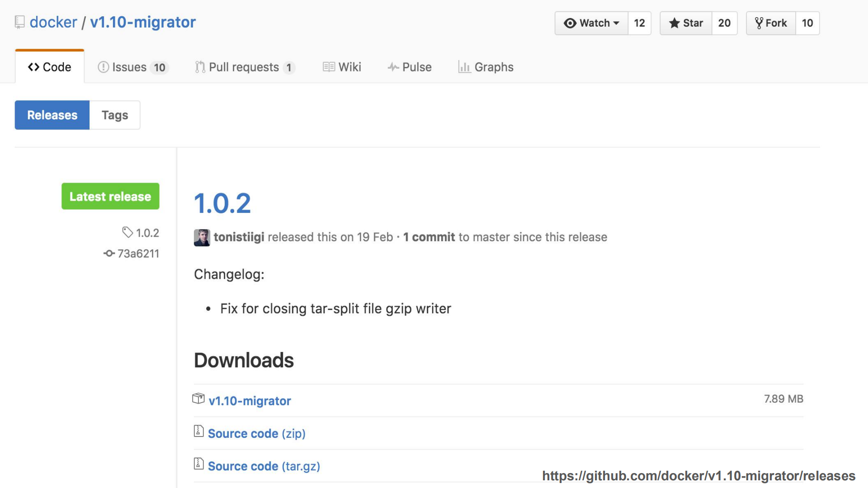Select the Tags toggle button

click(115, 115)
